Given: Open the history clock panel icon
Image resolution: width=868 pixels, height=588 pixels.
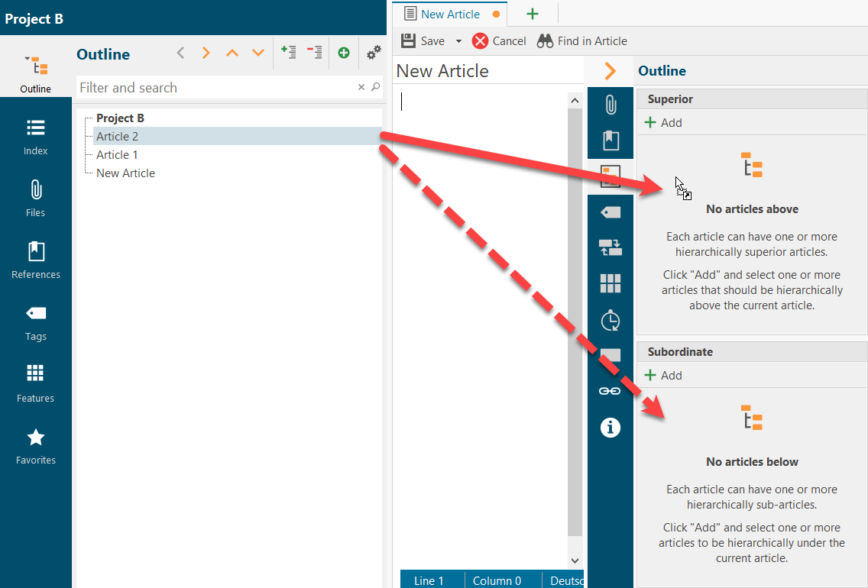Looking at the screenshot, I should pos(610,320).
